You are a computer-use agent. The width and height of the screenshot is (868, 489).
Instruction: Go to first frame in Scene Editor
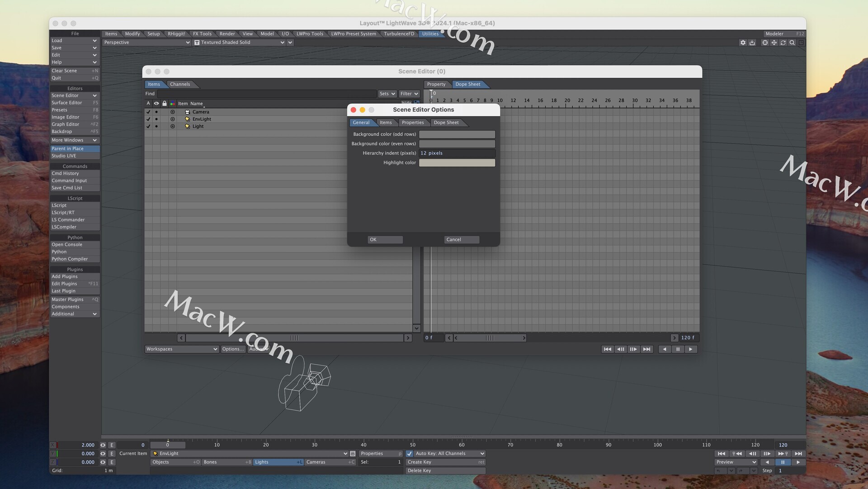click(x=608, y=349)
